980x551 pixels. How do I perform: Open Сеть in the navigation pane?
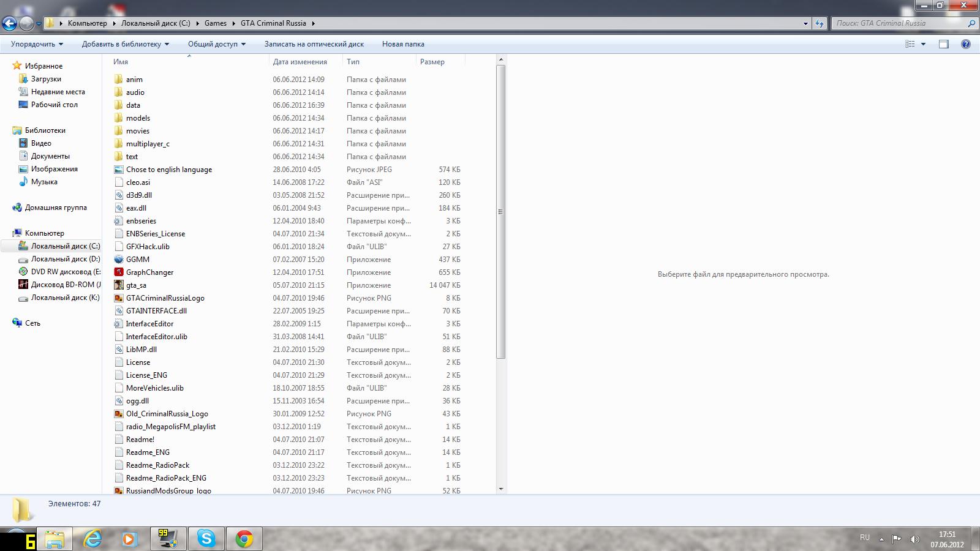coord(32,323)
